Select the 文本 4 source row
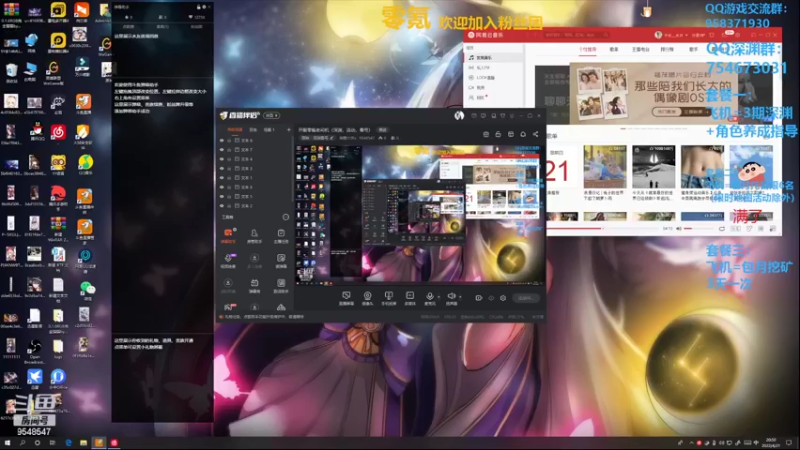This screenshot has width=800, height=450. click(255, 159)
